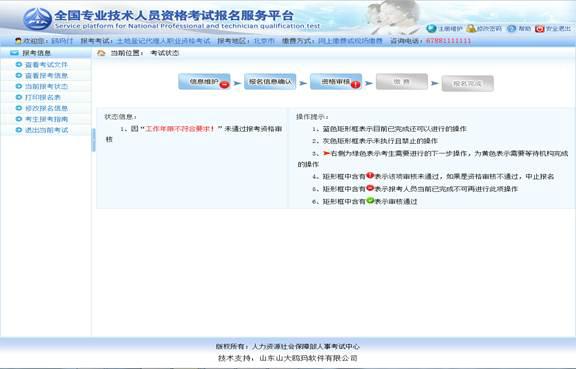Open 修改报名信息 in the sidebar
The height and width of the screenshot is (369, 576).
pos(46,108)
